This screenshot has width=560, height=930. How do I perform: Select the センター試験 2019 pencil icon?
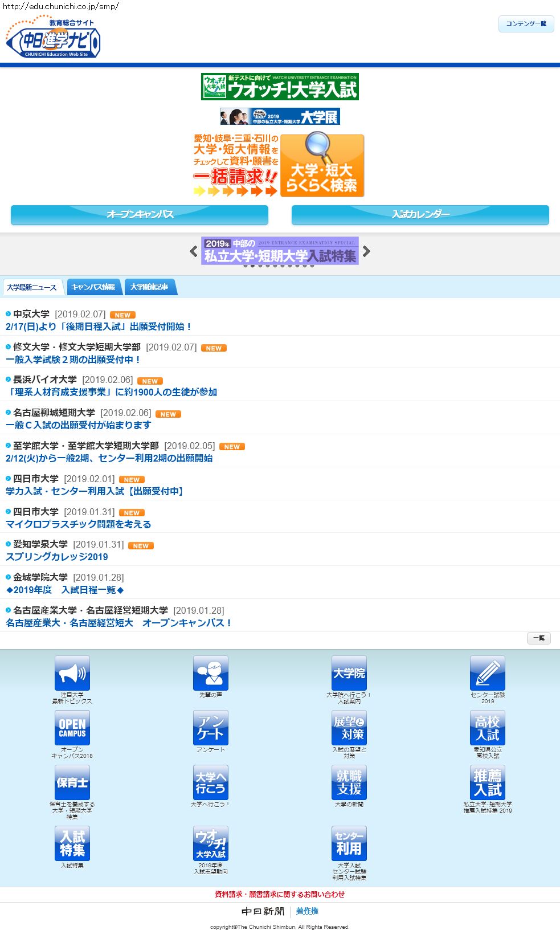click(x=488, y=673)
